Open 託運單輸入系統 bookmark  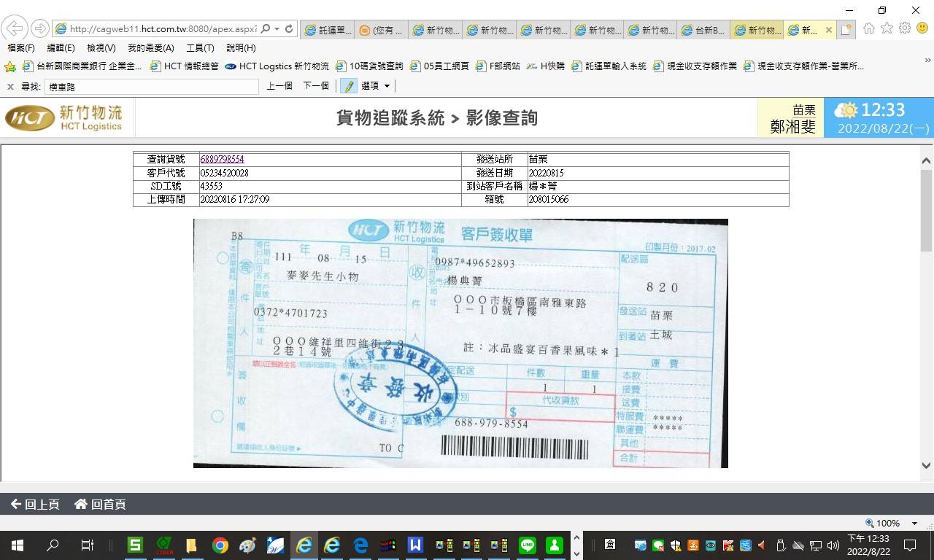click(x=609, y=66)
